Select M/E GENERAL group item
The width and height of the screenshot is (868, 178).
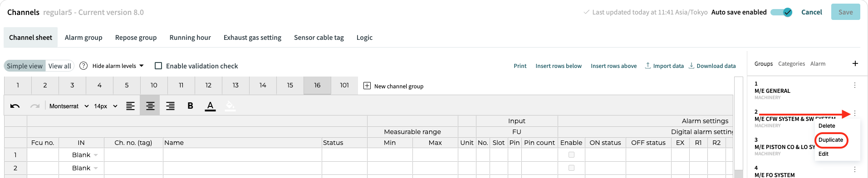(772, 91)
